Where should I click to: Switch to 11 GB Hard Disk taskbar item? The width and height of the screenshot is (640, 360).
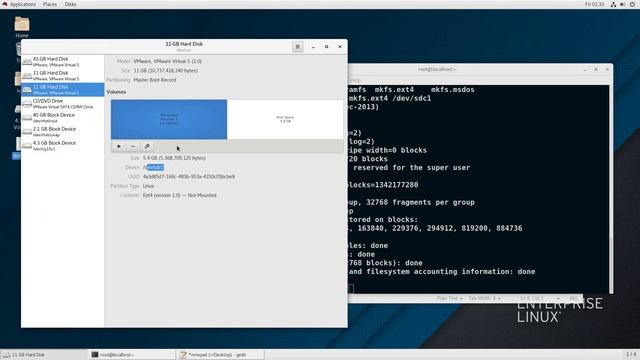pos(44,355)
